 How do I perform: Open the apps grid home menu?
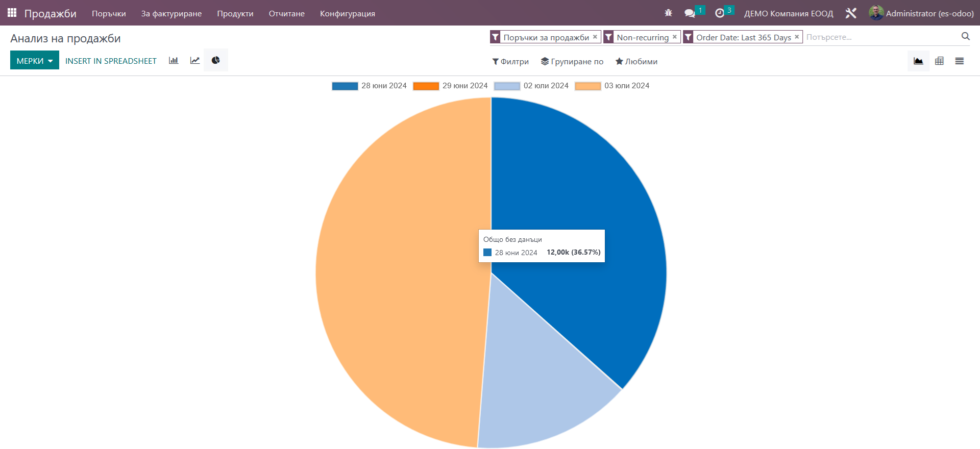[12, 13]
